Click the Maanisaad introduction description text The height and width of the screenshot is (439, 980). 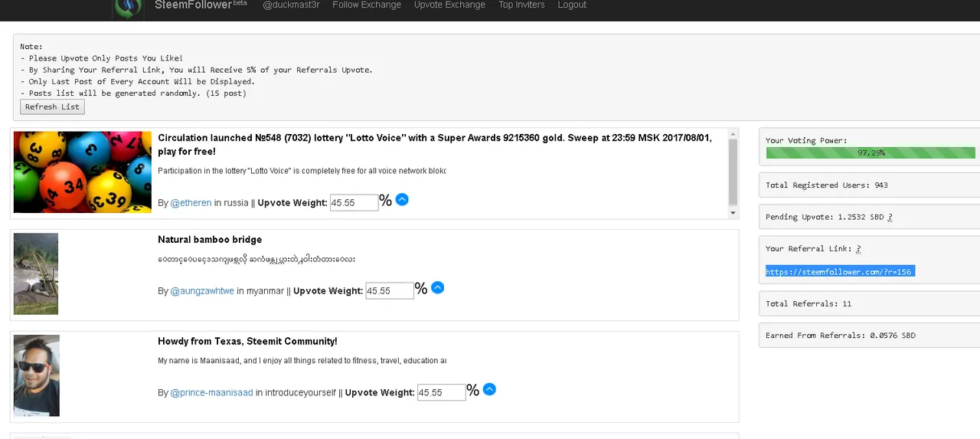(302, 361)
